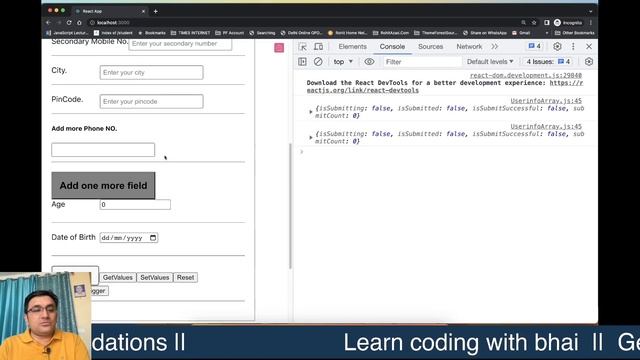Click the Reset button
Viewport: 640px width, 360px height.
(185, 278)
